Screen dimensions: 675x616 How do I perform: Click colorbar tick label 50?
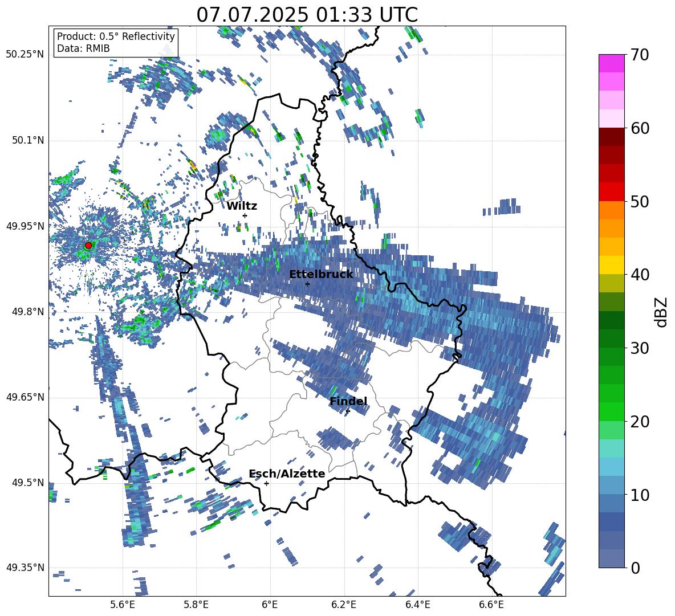640,202
